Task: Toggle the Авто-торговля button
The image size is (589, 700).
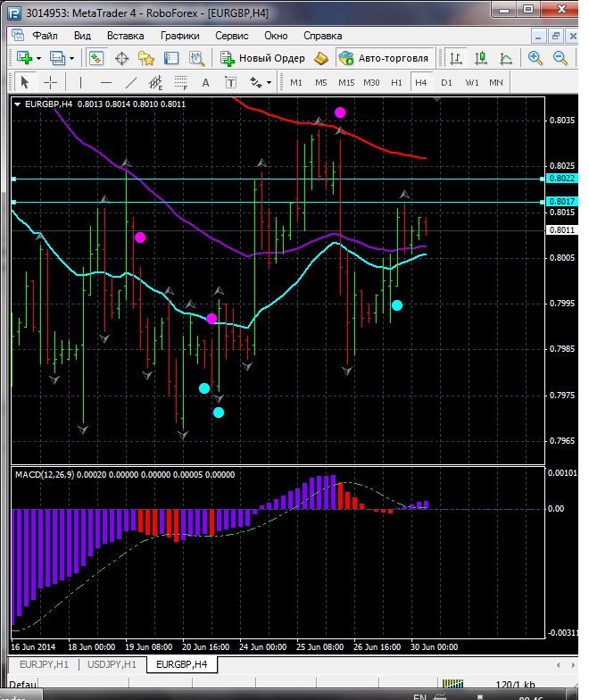Action: pos(383,58)
